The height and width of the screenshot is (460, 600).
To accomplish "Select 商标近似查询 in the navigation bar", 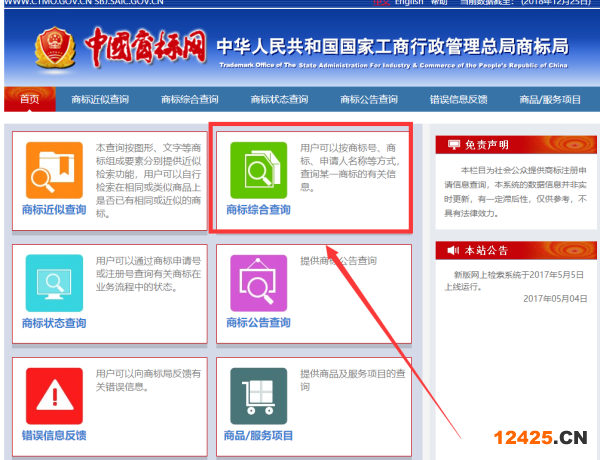I will pos(100,99).
